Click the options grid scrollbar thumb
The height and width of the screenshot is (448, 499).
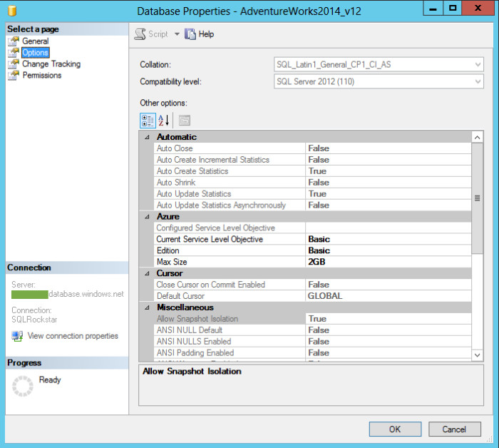click(477, 198)
